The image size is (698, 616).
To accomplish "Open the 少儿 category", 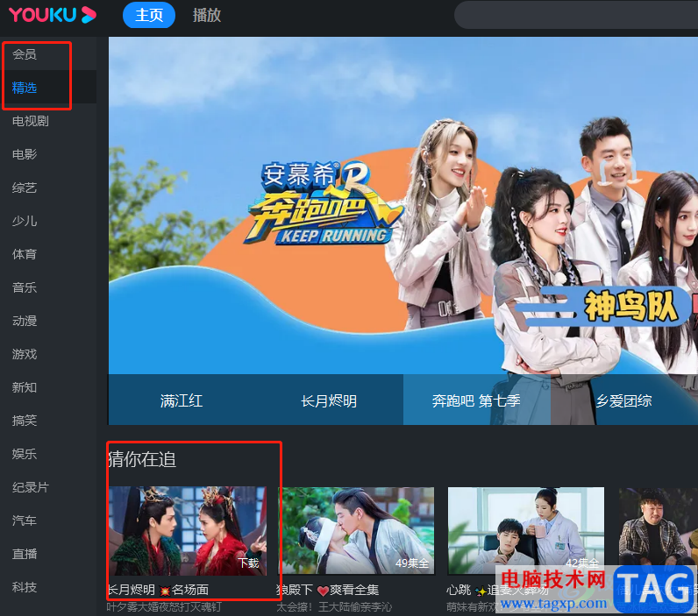I will coord(25,221).
